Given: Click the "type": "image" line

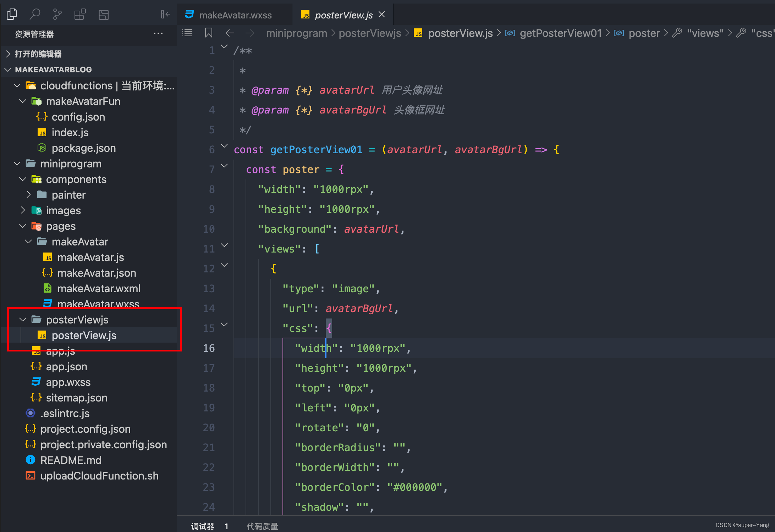Looking at the screenshot, I should coord(331,289).
